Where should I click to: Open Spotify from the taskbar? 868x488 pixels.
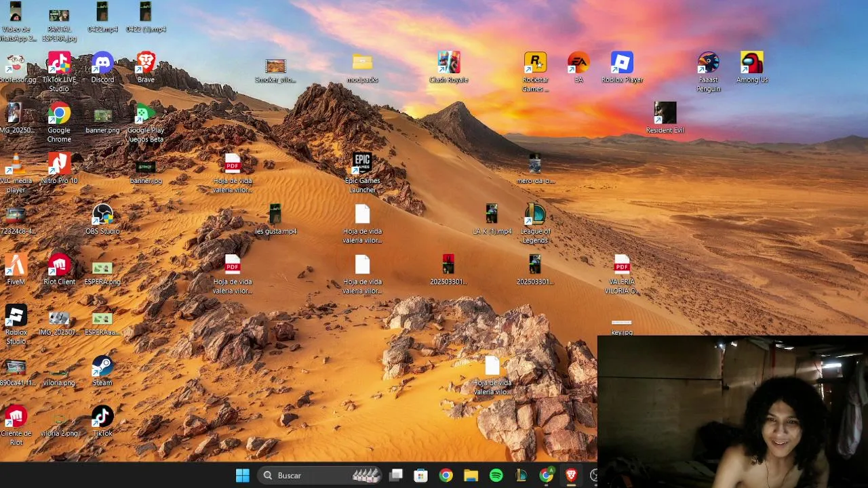pos(496,476)
